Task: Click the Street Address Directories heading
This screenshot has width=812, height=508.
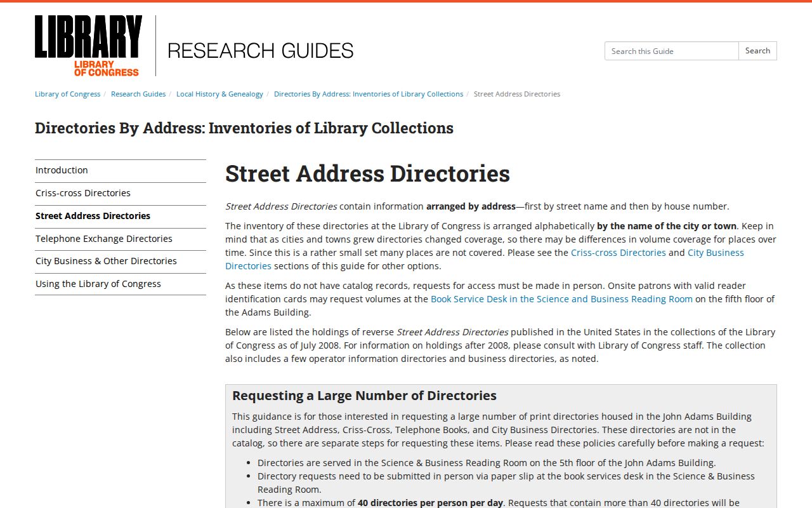Action: tap(367, 173)
